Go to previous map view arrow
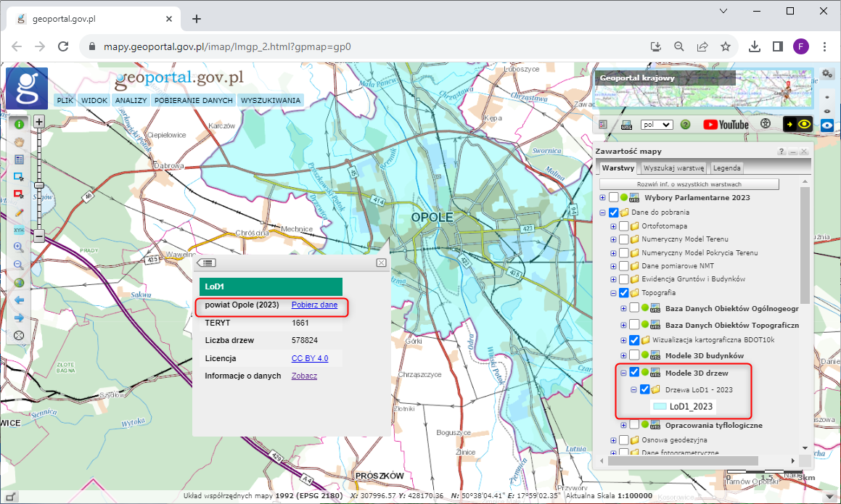Screen dimensions: 841x504 click(x=19, y=299)
